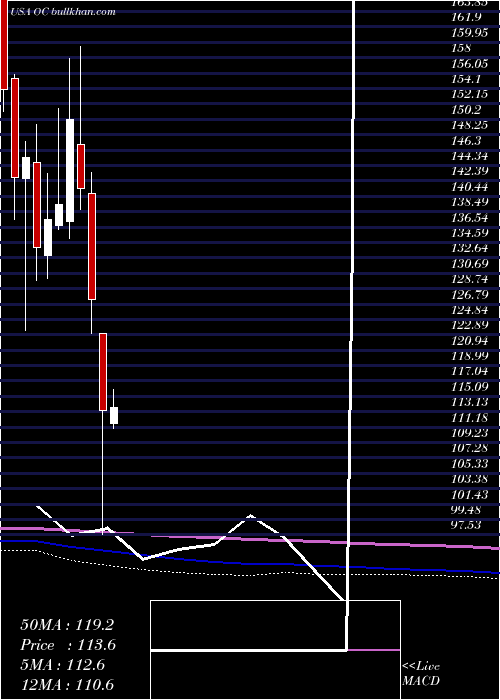Select the 158 price axis label
Viewport: 500px width, 700px height.
[x=461, y=48]
